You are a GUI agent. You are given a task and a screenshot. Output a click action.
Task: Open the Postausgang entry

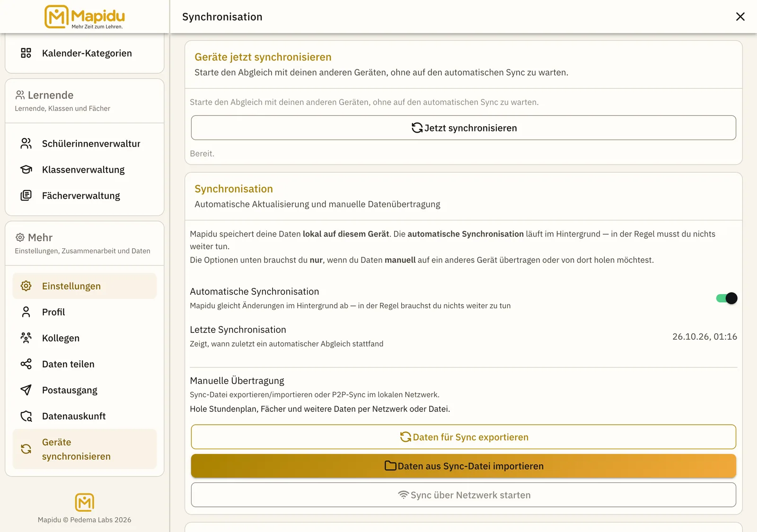(x=85, y=390)
